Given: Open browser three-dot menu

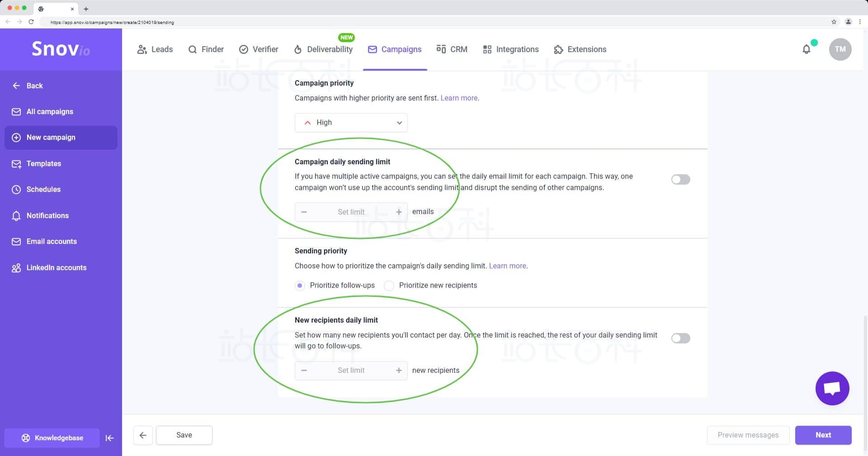Looking at the screenshot, I should [x=860, y=22].
